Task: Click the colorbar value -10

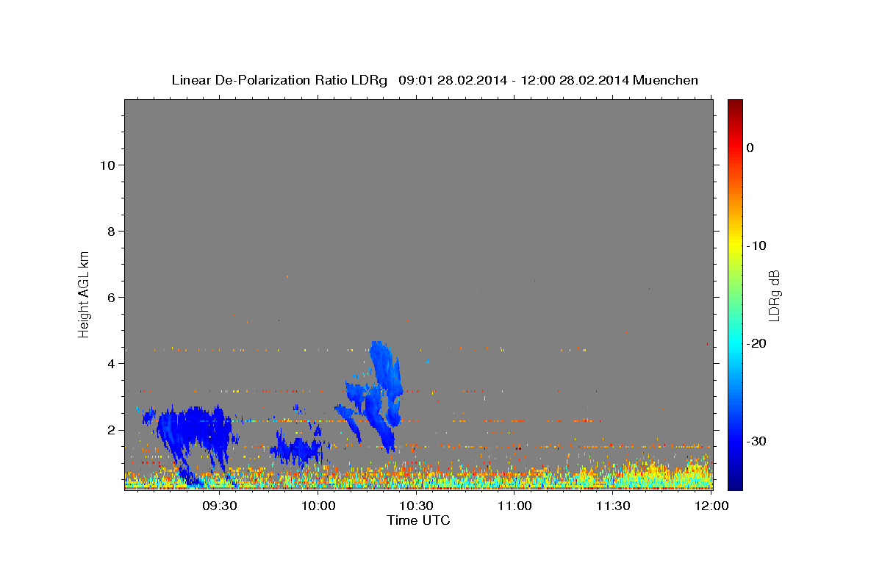Action: 756,245
